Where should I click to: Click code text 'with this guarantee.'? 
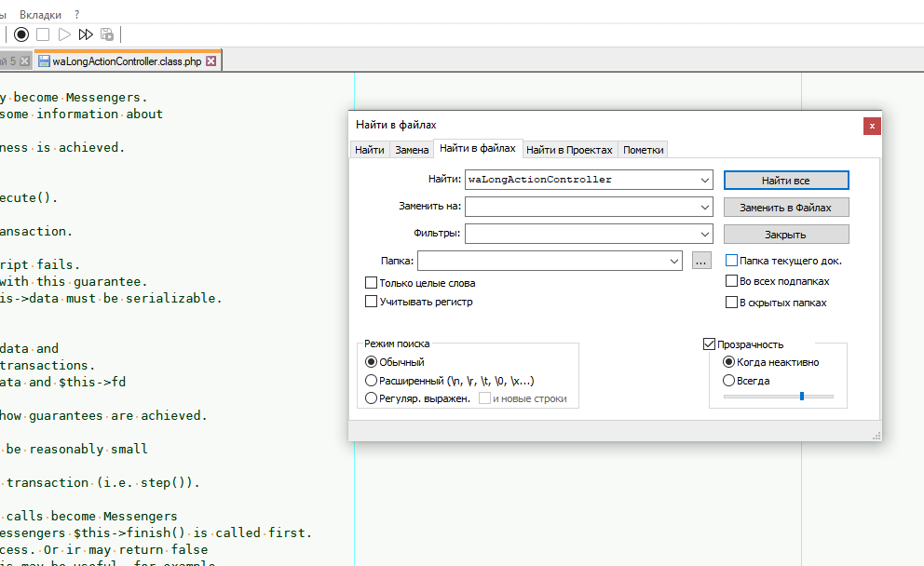pyautogui.click(x=74, y=282)
